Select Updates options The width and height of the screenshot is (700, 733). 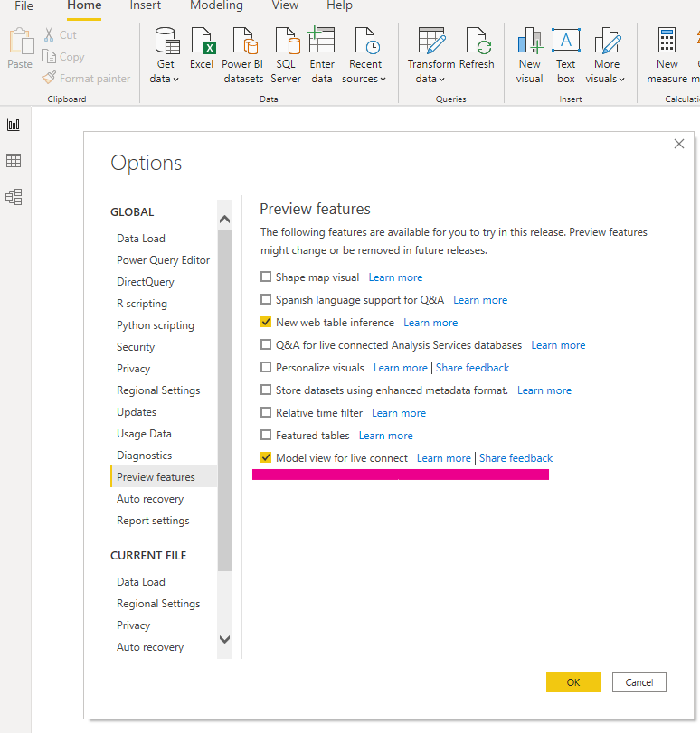pyautogui.click(x=137, y=412)
